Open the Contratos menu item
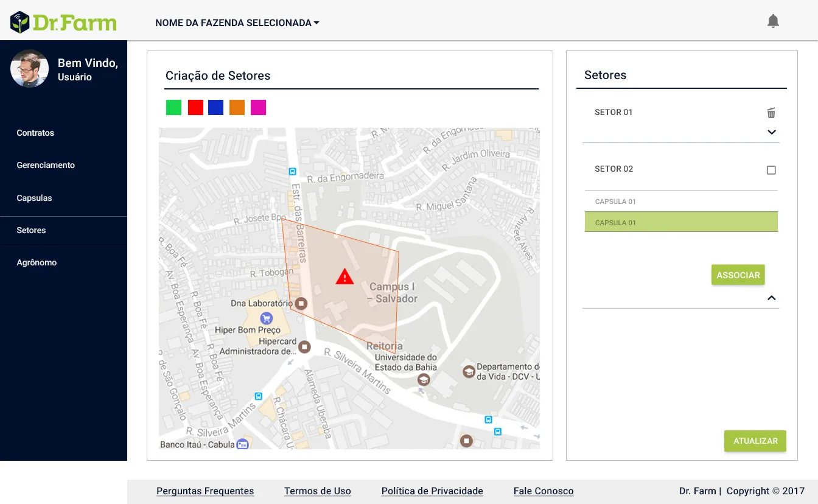Viewport: 818px width, 504px height. 35,133
